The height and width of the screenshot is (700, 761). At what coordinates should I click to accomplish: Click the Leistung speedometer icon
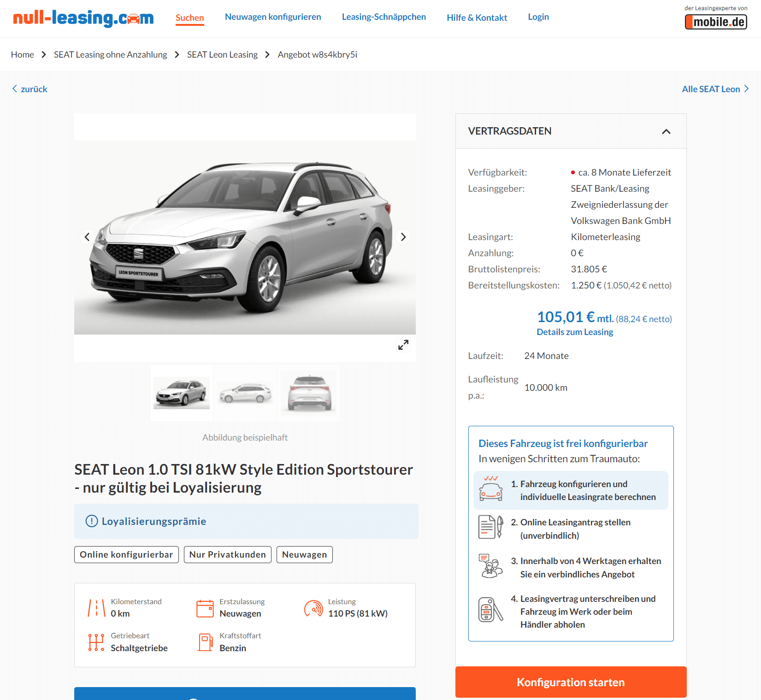[313, 608]
